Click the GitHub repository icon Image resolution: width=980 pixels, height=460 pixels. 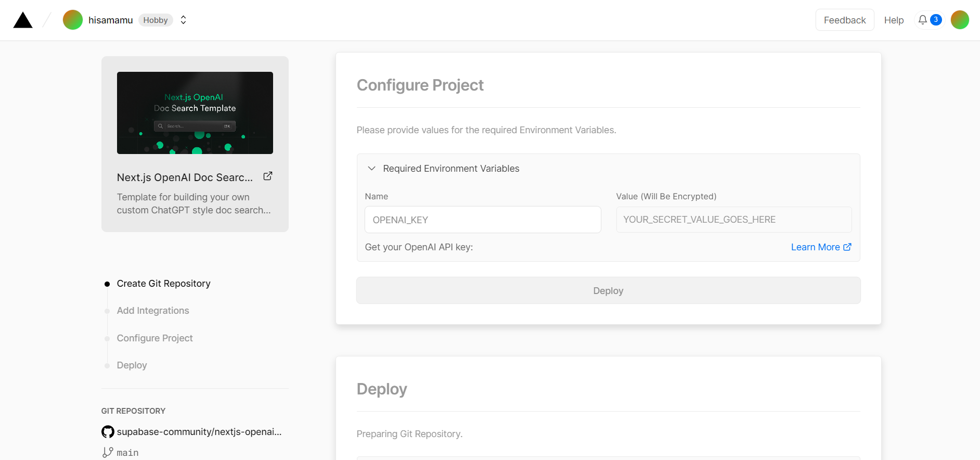(x=108, y=432)
